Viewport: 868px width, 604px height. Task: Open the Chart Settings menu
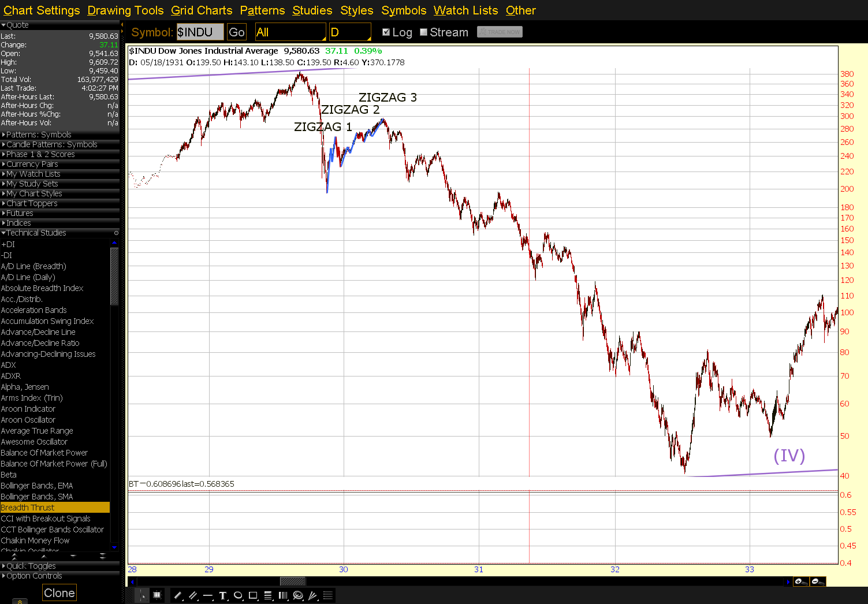42,10
